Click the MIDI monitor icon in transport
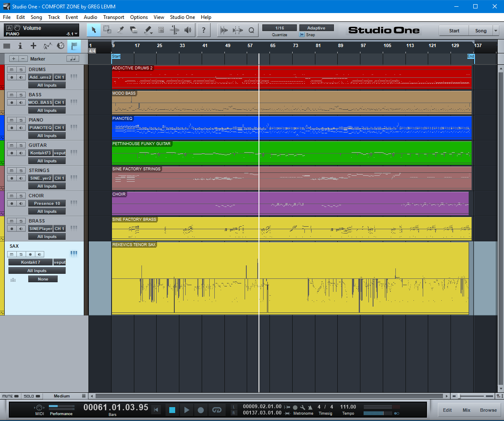Image resolution: width=504 pixels, height=421 pixels. point(39,408)
